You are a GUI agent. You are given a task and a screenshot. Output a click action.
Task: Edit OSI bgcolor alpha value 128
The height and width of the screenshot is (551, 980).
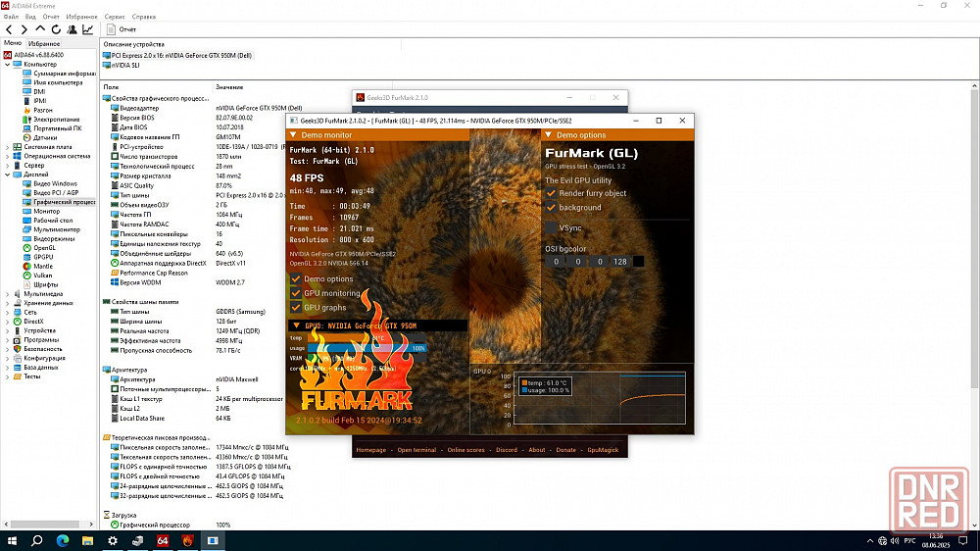click(620, 262)
